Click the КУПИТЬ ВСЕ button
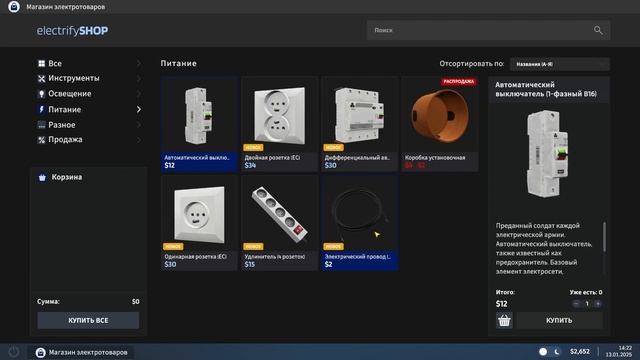This screenshot has width=640, height=360. 88,320
